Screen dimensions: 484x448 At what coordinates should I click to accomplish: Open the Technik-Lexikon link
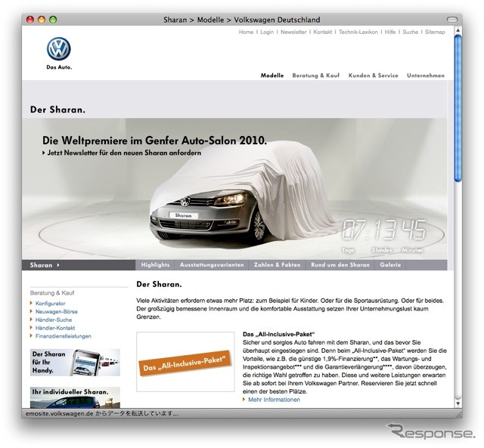point(358,32)
